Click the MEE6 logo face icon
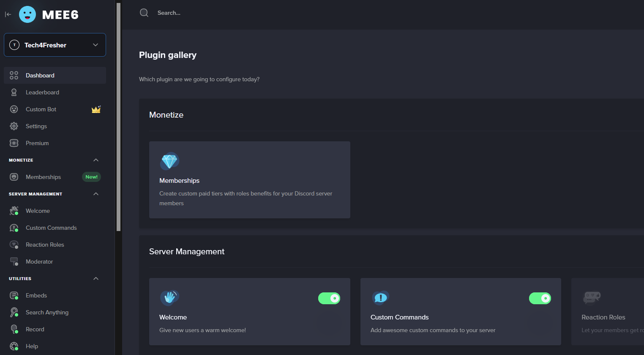The image size is (644, 355). (27, 14)
